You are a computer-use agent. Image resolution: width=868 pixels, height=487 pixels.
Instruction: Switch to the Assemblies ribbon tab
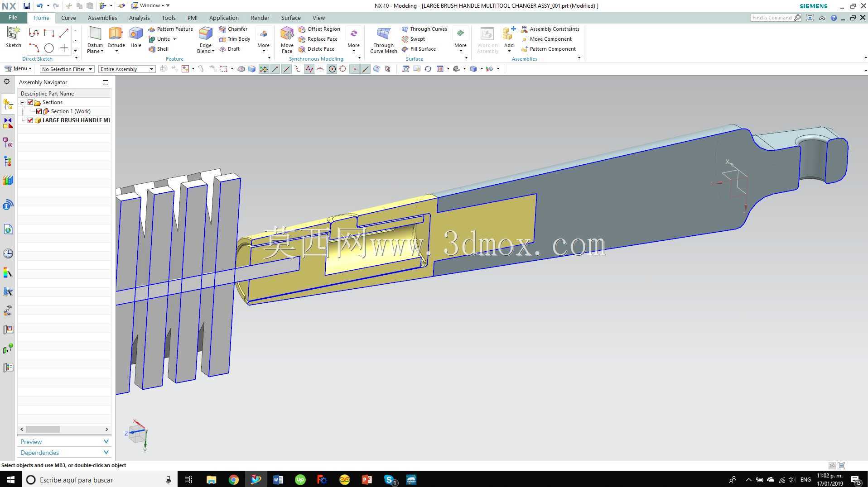pyautogui.click(x=102, y=18)
